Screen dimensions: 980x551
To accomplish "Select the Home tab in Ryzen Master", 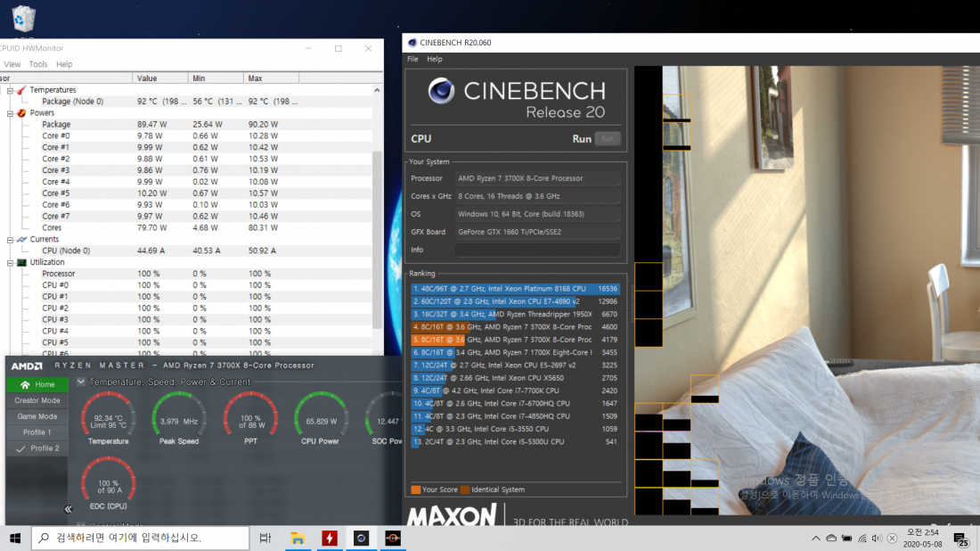I will 37,384.
